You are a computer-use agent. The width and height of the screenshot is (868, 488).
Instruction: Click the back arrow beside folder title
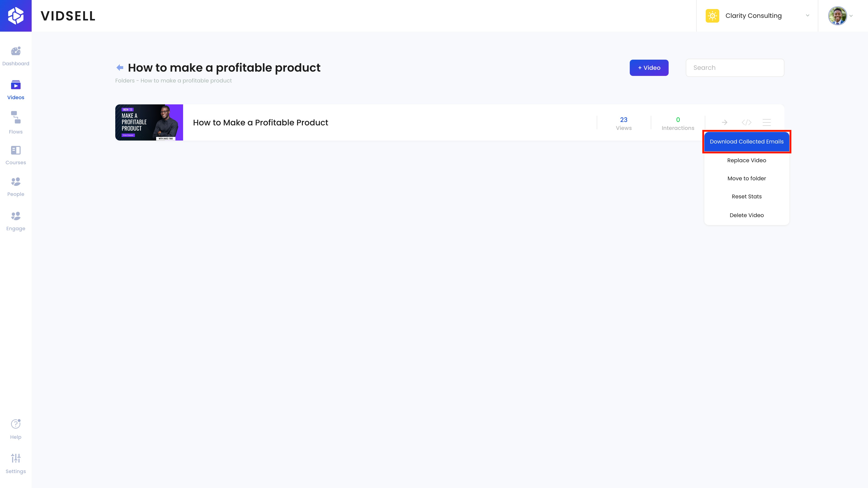point(120,68)
